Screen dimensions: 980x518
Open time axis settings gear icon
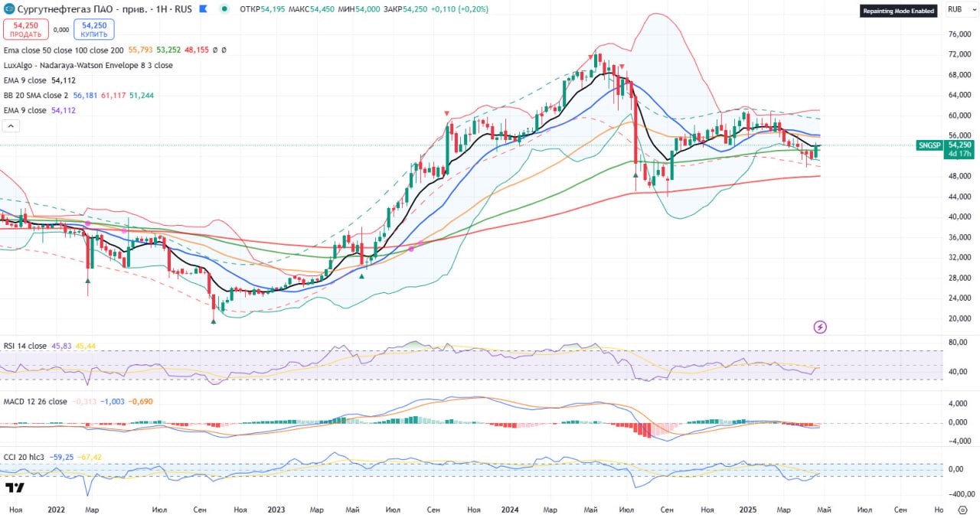961,509
